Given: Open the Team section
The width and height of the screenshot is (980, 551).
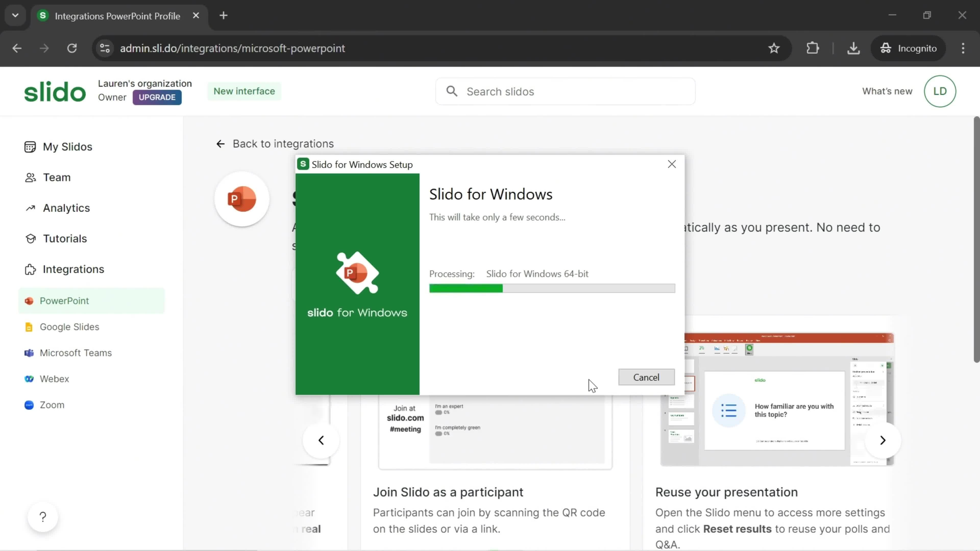Looking at the screenshot, I should tap(57, 177).
